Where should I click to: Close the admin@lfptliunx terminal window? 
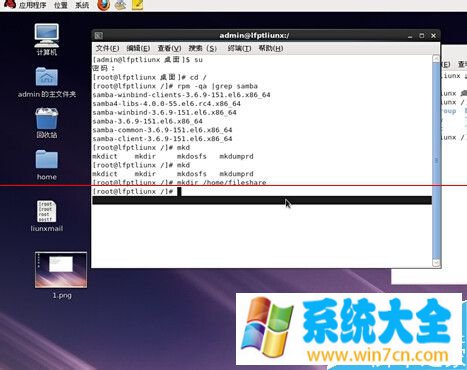tap(433, 35)
